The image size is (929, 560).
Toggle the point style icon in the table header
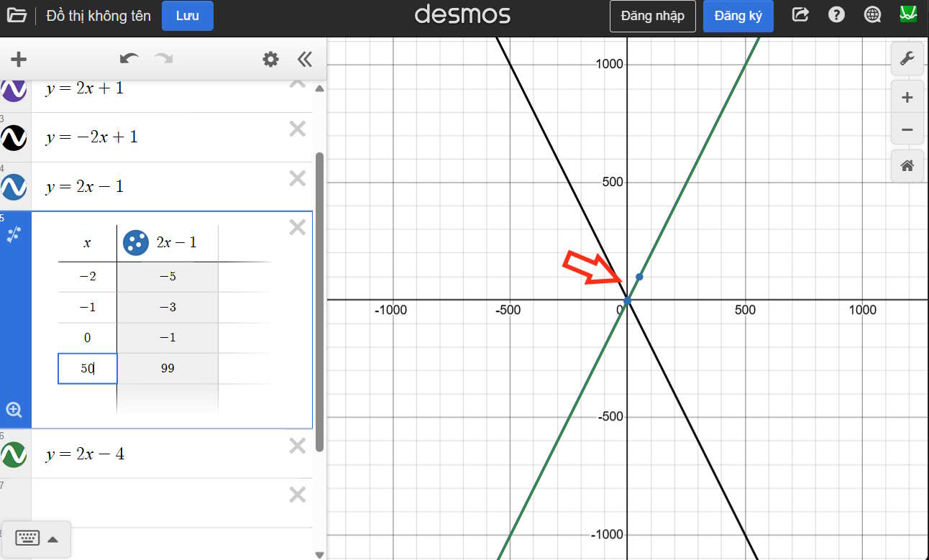pos(134,242)
